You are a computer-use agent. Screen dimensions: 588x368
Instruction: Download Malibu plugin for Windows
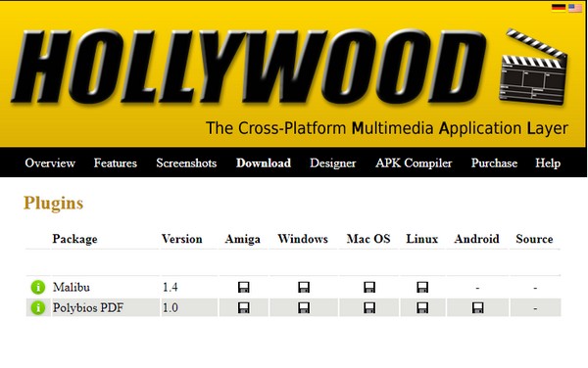click(x=304, y=287)
